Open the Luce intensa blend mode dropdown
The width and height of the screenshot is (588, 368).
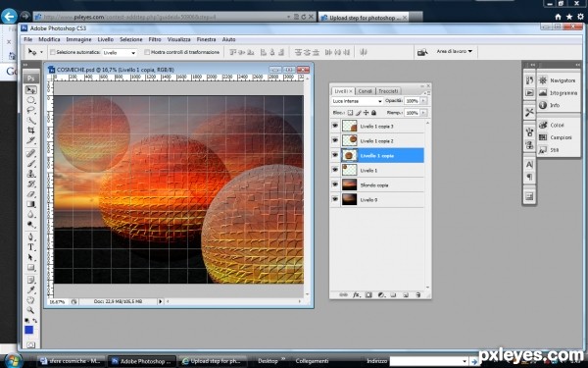[358, 101]
